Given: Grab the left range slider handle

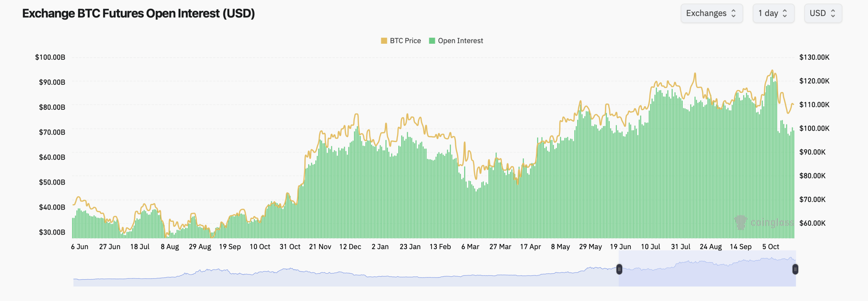Looking at the screenshot, I should tap(619, 269).
